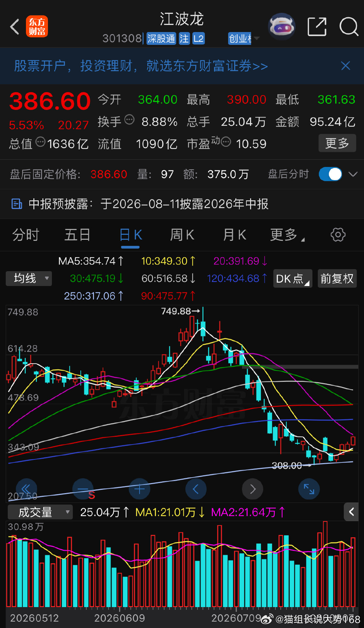The height and width of the screenshot is (628, 364).
Task: Tap the MA2:21.64万 volume value
Action: (x=248, y=512)
